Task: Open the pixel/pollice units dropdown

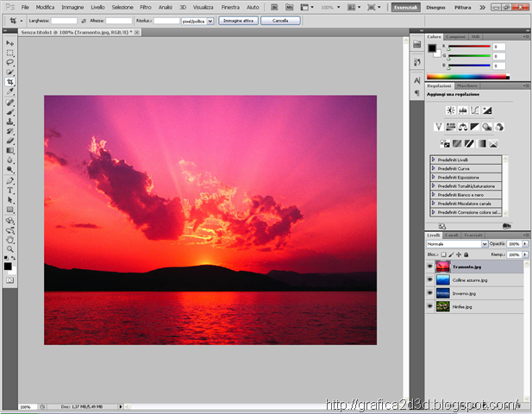Action: click(x=198, y=20)
